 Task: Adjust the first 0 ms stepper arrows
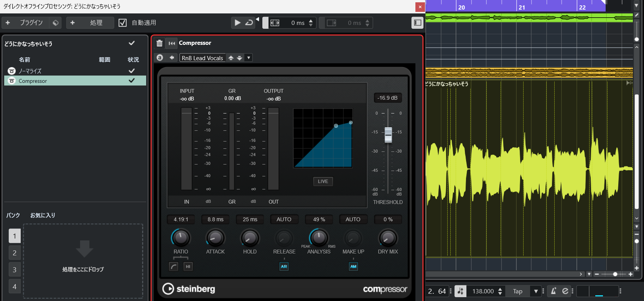tap(311, 23)
